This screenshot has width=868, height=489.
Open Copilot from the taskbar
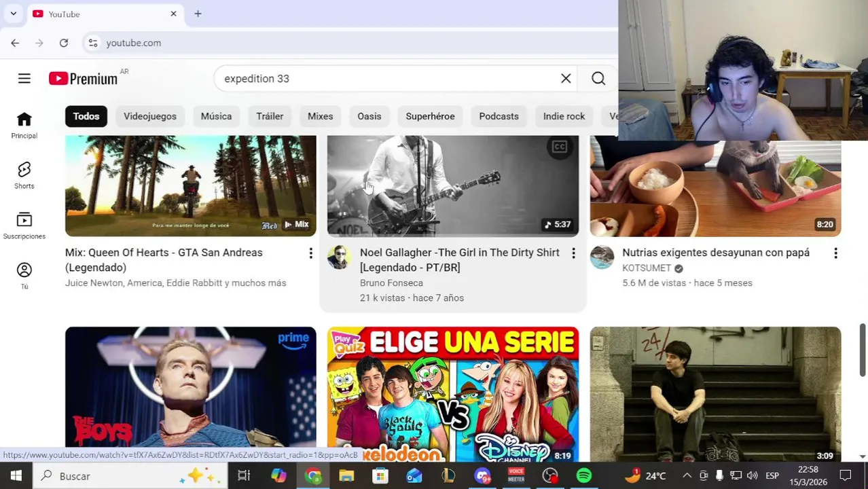pos(278,475)
